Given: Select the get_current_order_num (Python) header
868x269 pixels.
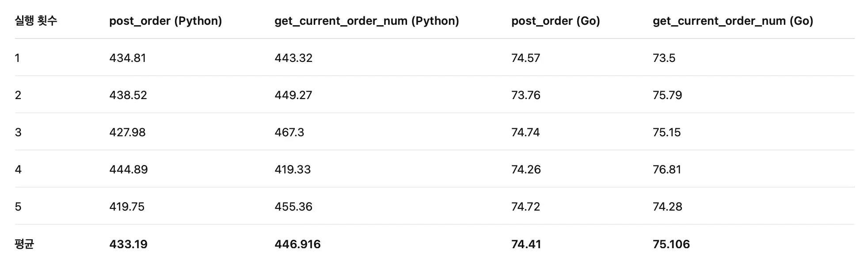Looking at the screenshot, I should pyautogui.click(x=366, y=21).
